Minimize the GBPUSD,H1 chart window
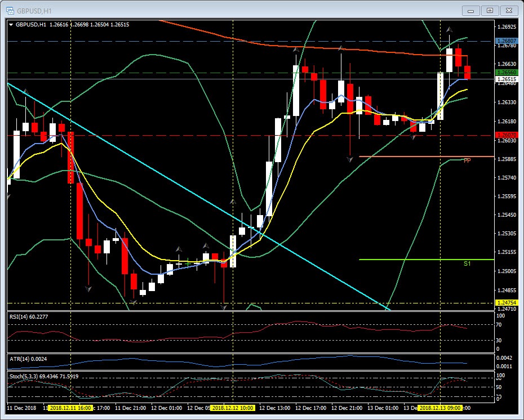This screenshot has height=420, width=524. coord(471,10)
